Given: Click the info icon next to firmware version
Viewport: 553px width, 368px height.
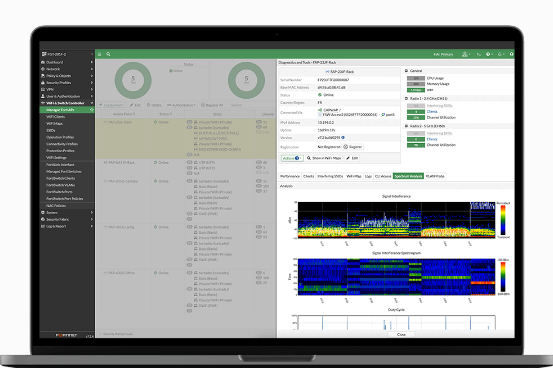Looking at the screenshot, I should 343,138.
